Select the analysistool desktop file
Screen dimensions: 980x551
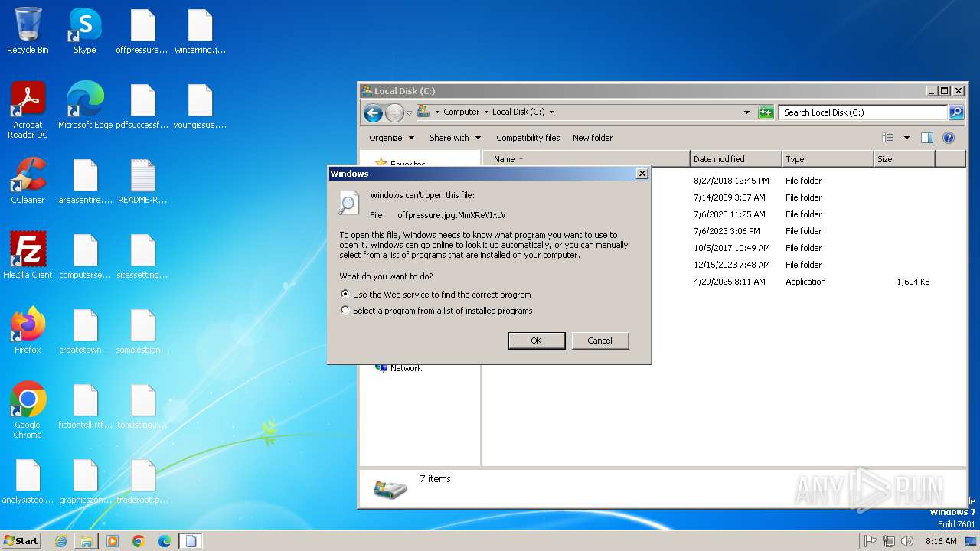(28, 481)
